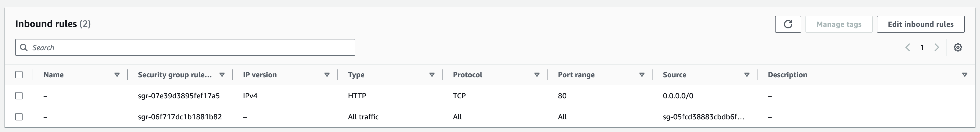Click the Edit inbound rules button
The image size is (980, 132).
point(920,24)
